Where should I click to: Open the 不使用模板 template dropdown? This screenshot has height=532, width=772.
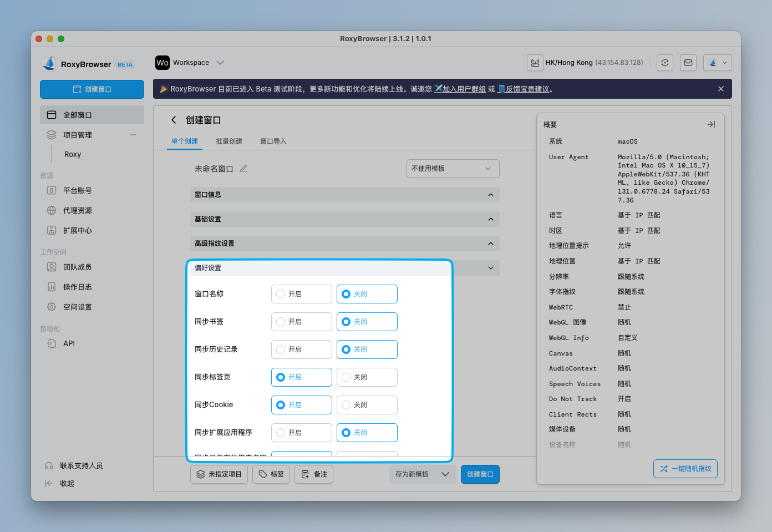[x=453, y=169]
